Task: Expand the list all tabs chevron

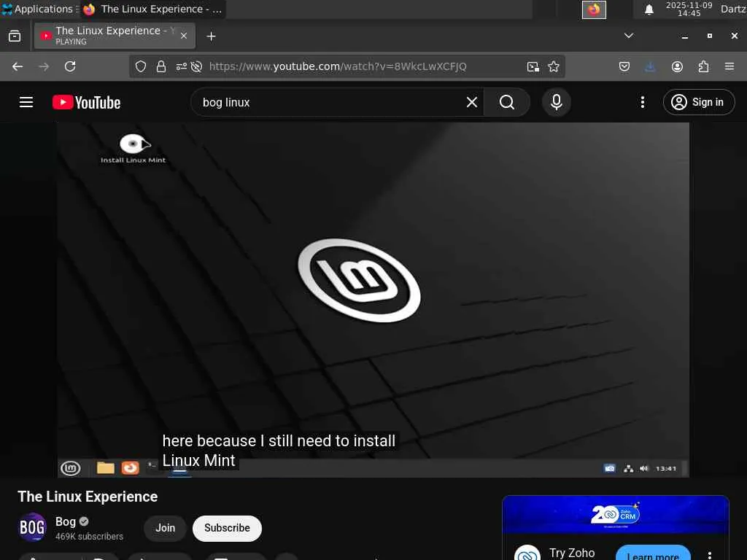Action: click(x=629, y=36)
